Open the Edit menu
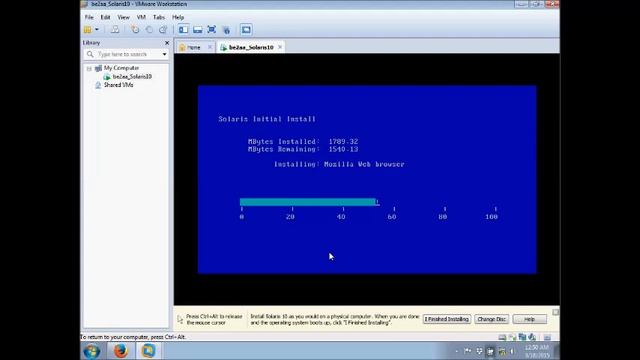 pos(105,17)
